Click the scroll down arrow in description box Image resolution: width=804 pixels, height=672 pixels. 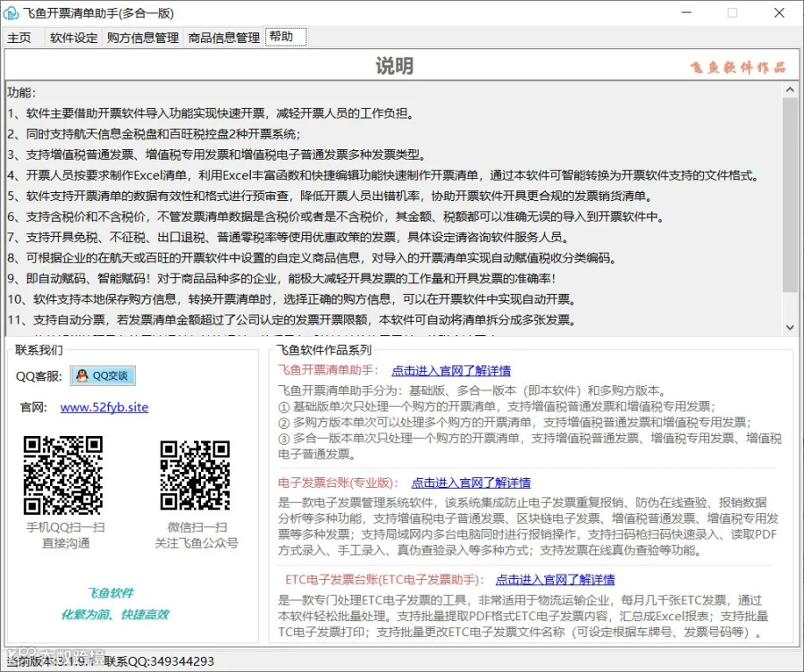tap(790, 327)
